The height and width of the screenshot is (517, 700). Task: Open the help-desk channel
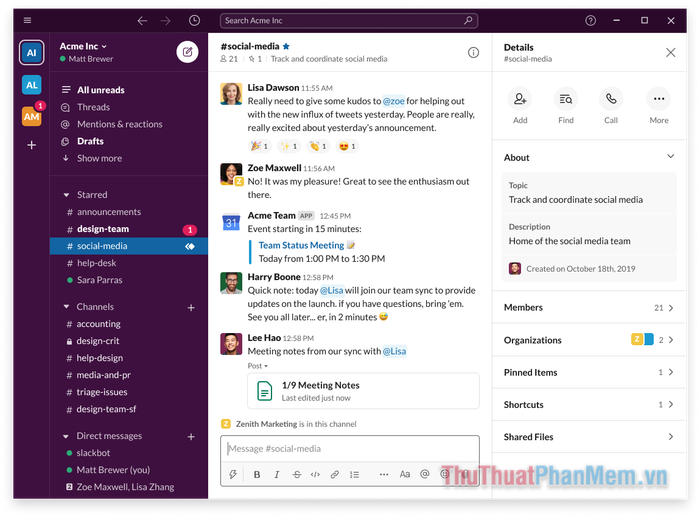pos(96,263)
